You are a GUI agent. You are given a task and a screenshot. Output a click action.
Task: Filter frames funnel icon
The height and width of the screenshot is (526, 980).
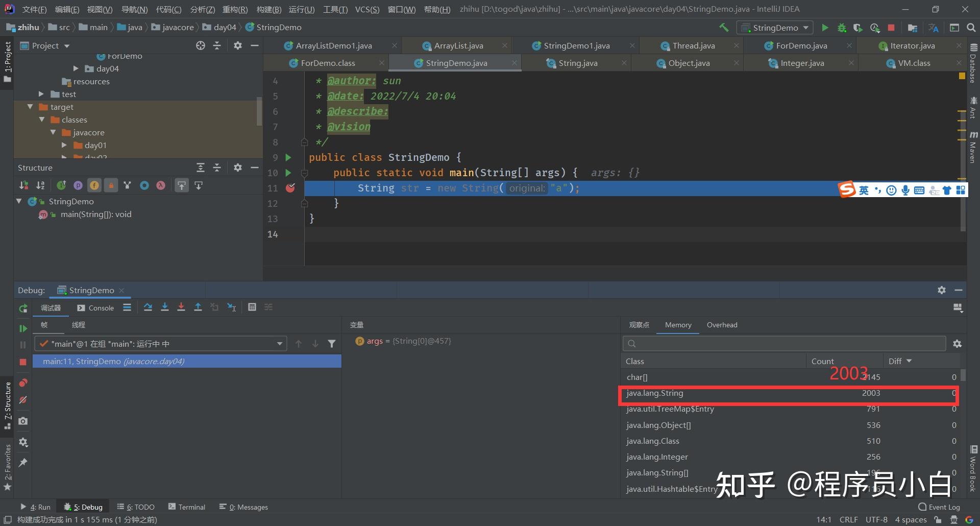[x=332, y=344]
